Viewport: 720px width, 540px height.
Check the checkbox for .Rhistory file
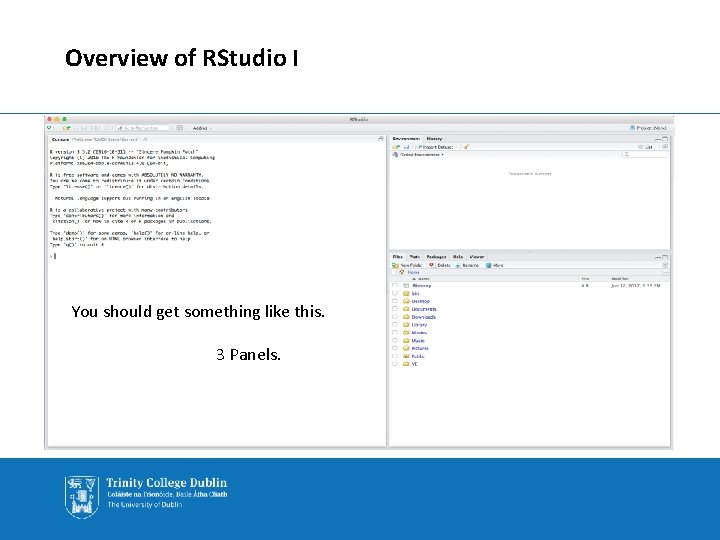(394, 286)
